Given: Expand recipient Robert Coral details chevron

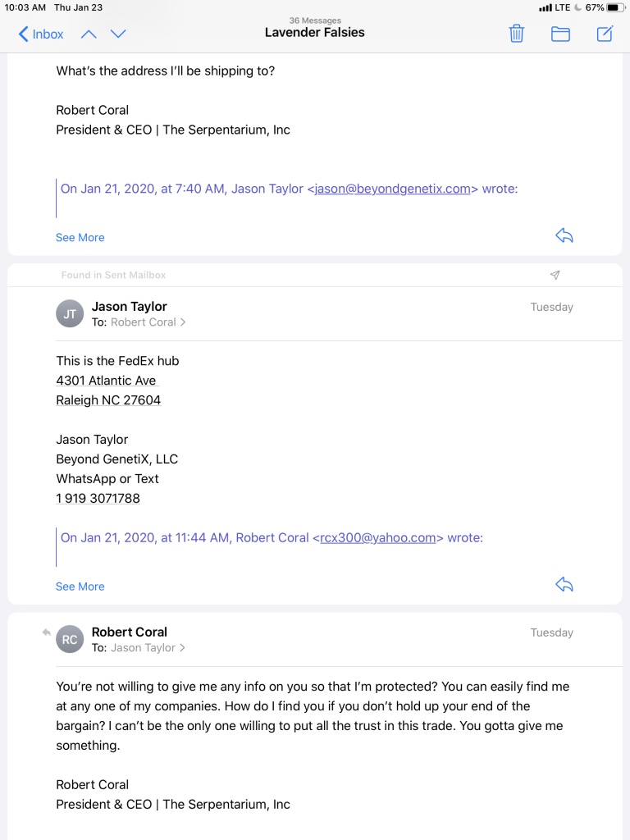Looking at the screenshot, I should click(183, 322).
